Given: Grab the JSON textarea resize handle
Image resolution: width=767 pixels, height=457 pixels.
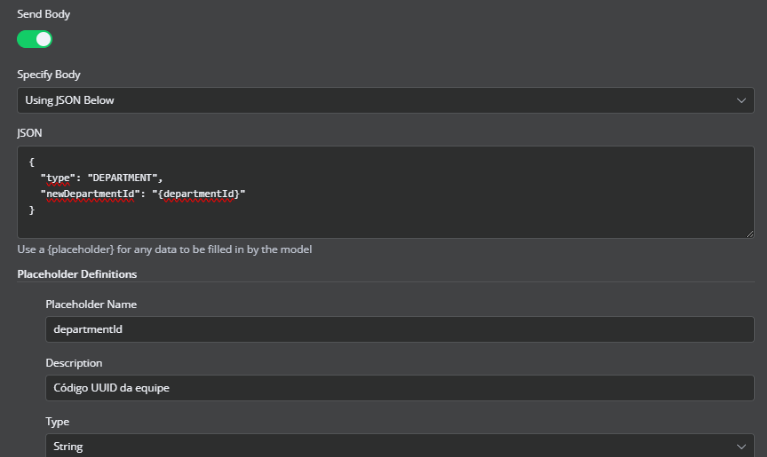Looking at the screenshot, I should pyautogui.click(x=749, y=233).
